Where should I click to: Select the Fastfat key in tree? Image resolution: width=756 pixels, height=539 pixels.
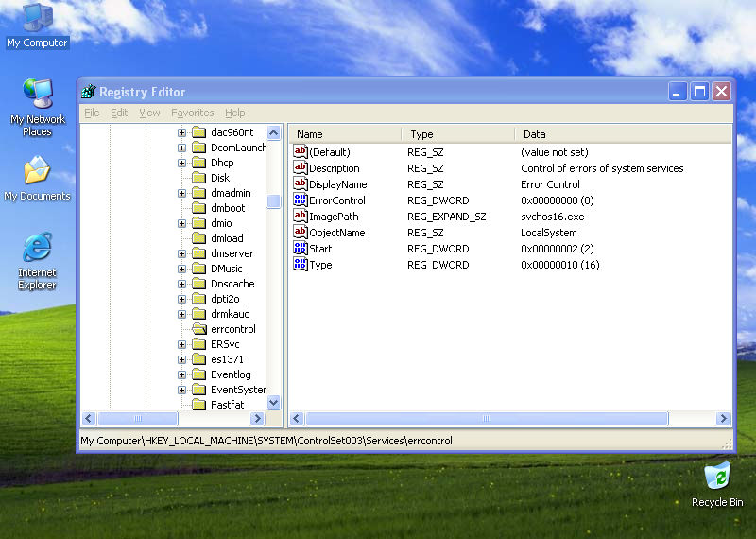[x=227, y=405]
